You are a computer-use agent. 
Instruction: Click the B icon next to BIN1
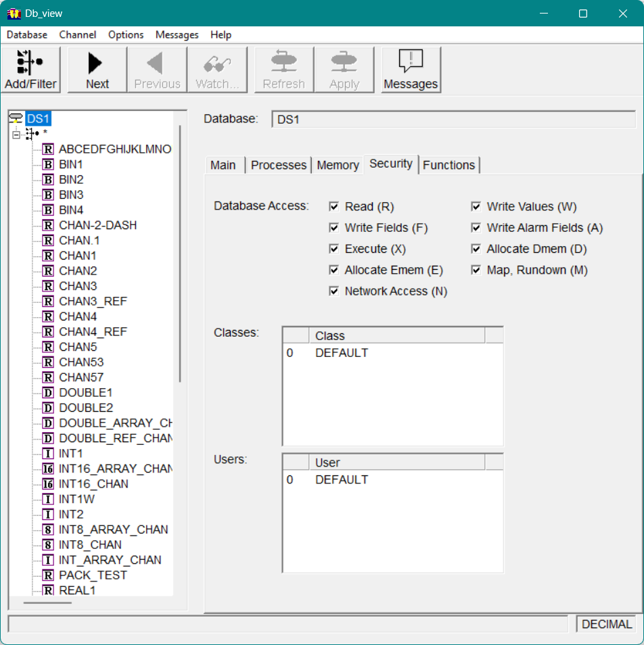[x=48, y=164]
